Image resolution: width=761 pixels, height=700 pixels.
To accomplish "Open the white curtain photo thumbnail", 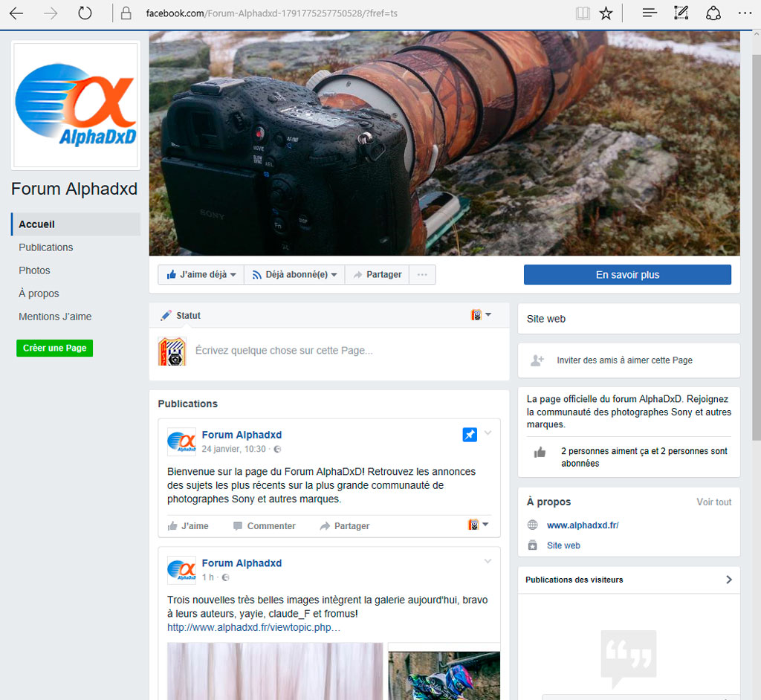I will pyautogui.click(x=275, y=671).
